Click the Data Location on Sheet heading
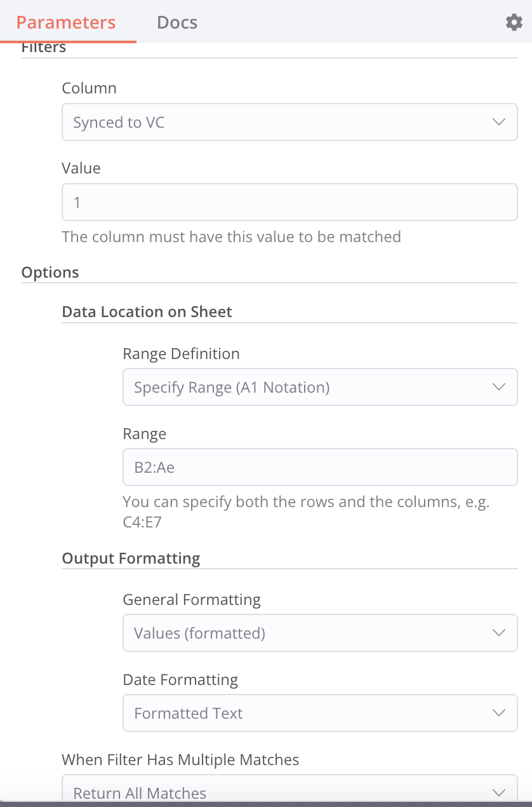The width and height of the screenshot is (532, 807). click(x=147, y=312)
